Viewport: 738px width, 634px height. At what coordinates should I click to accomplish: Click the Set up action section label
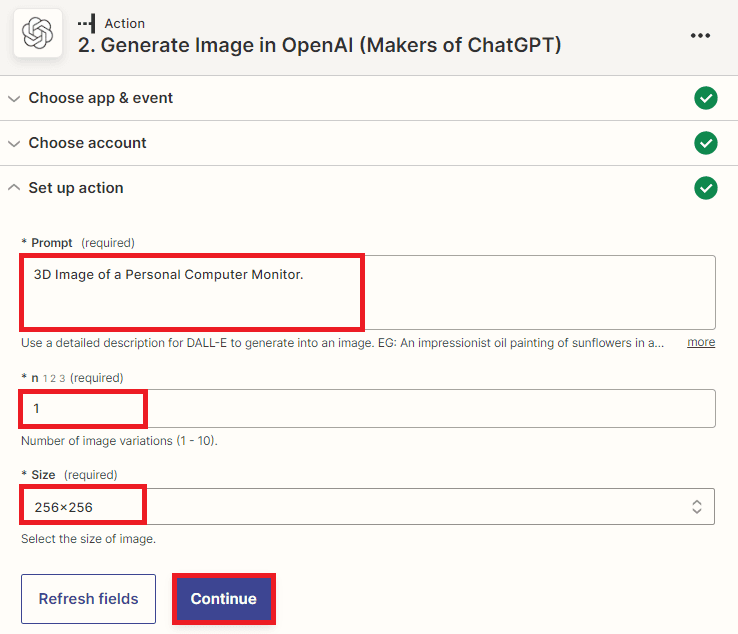click(x=76, y=188)
